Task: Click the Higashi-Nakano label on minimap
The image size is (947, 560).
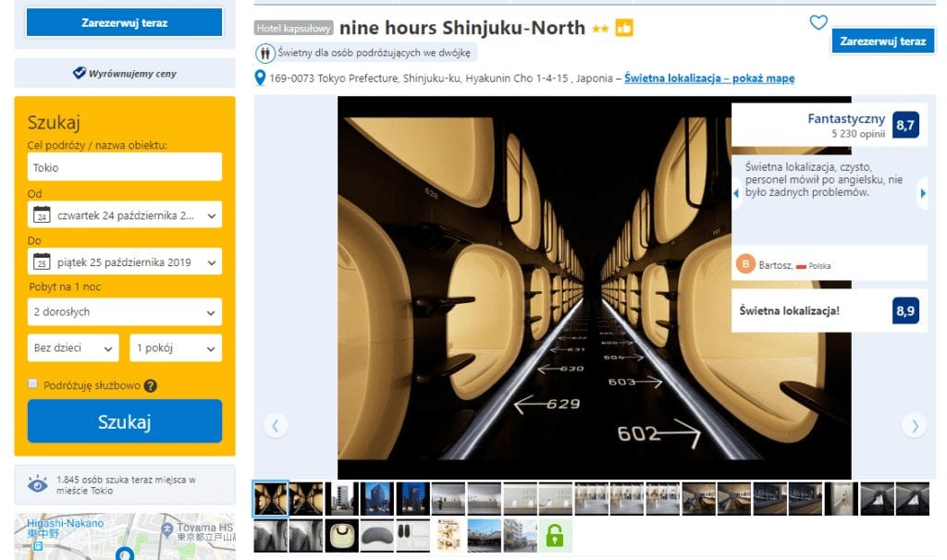Action: coord(66,524)
